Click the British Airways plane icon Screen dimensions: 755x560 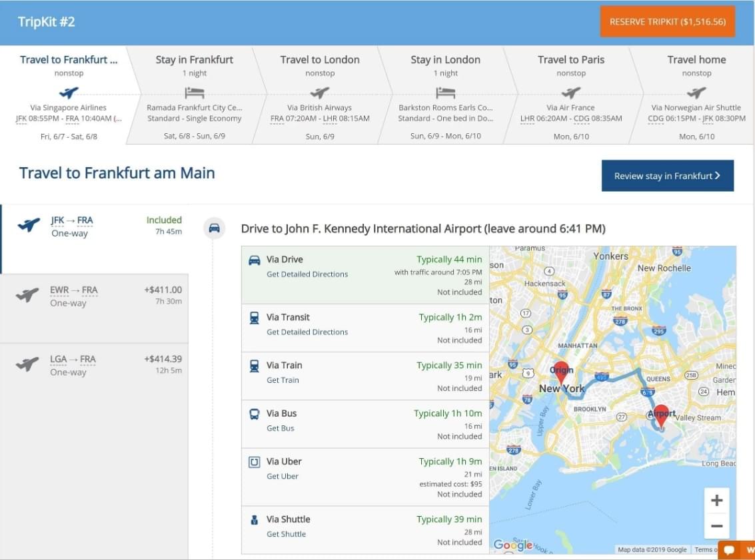tap(320, 92)
